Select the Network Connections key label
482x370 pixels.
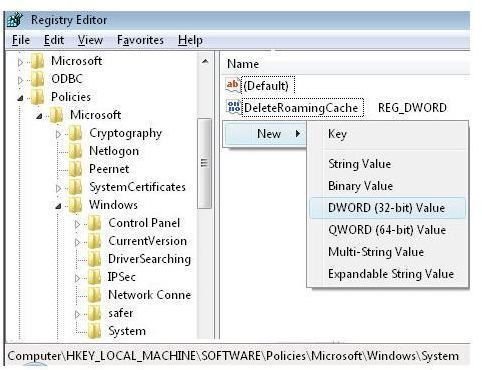tap(150, 295)
